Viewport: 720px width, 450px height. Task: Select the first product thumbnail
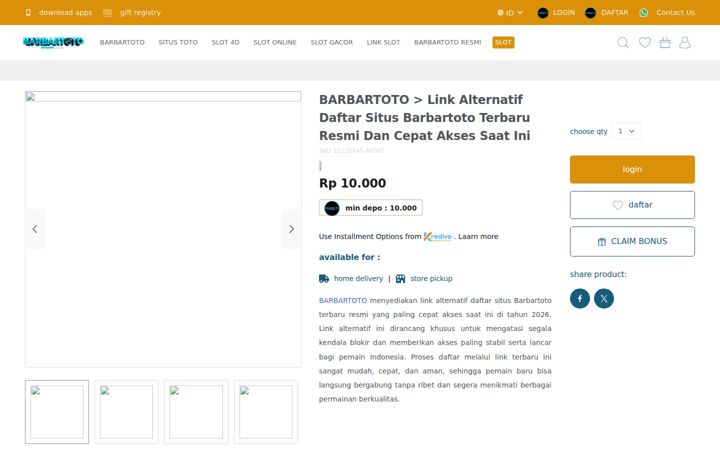57,412
